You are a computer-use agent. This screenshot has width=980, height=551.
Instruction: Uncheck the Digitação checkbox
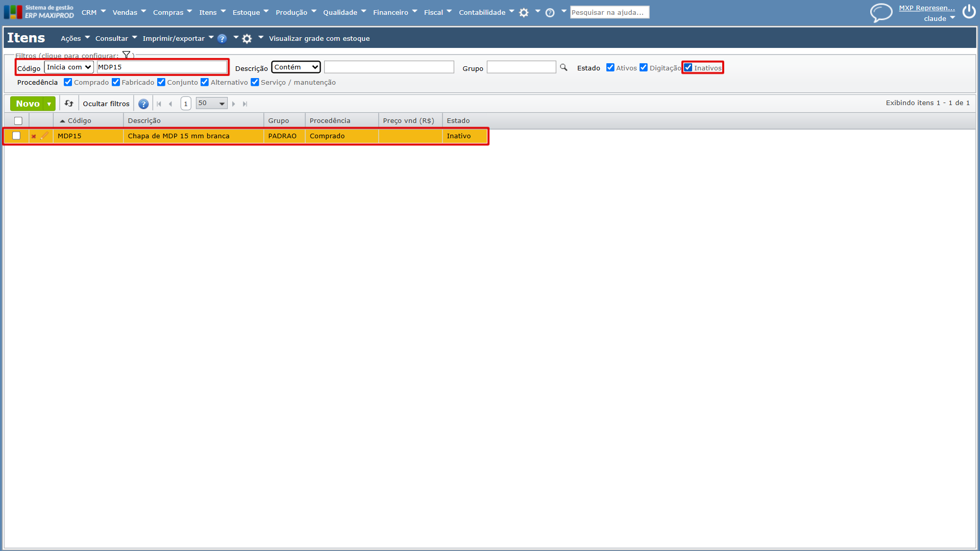point(644,67)
